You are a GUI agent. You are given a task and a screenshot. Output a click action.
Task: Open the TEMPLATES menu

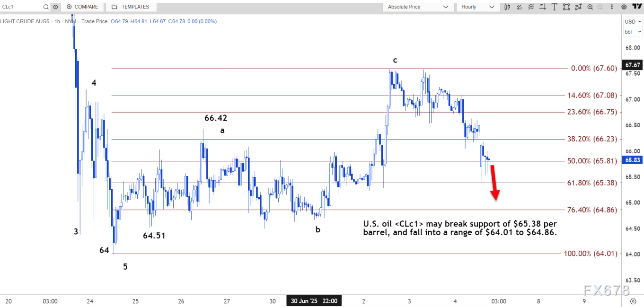point(130,7)
